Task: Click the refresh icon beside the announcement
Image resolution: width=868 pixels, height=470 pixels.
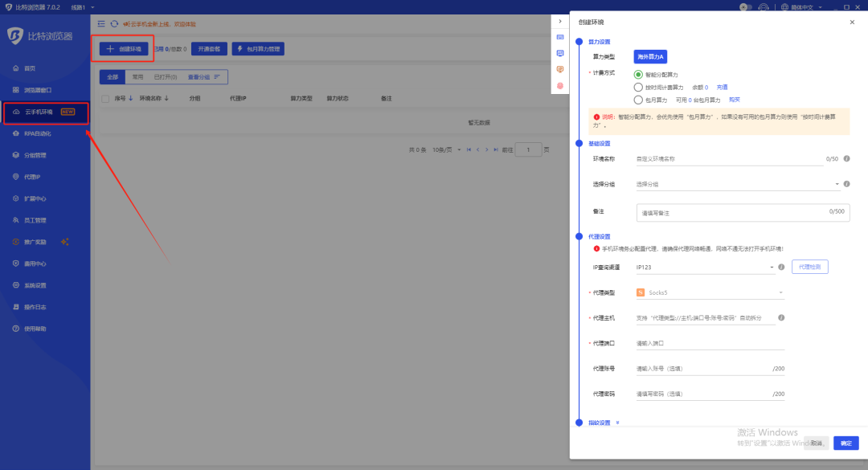Action: point(114,24)
